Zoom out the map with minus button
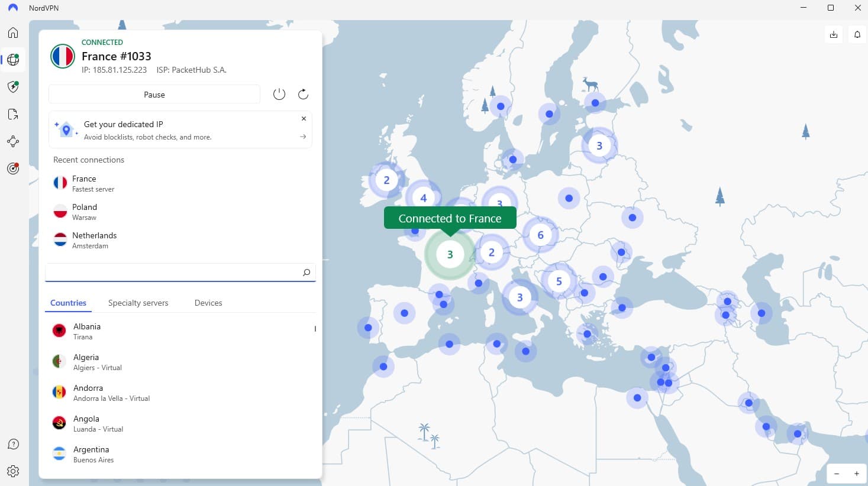The height and width of the screenshot is (486, 868). coord(837,474)
